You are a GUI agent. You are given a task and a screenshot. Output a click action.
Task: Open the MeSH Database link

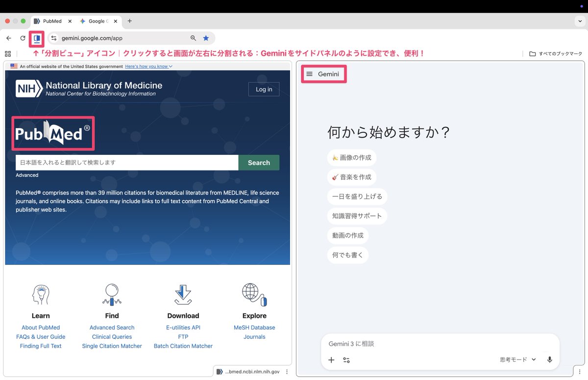pos(254,328)
